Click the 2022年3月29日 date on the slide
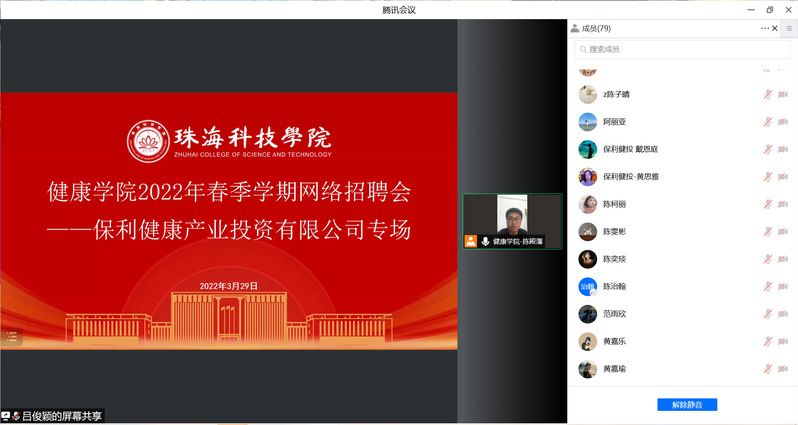 pyautogui.click(x=229, y=286)
